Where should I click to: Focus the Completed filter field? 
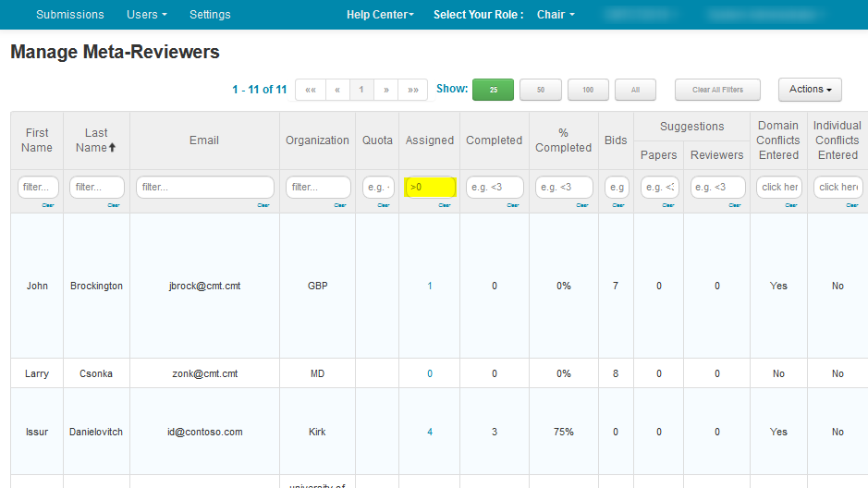click(495, 187)
